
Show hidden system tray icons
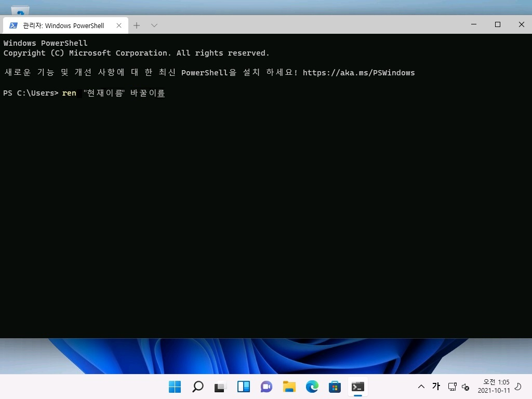pos(421,387)
